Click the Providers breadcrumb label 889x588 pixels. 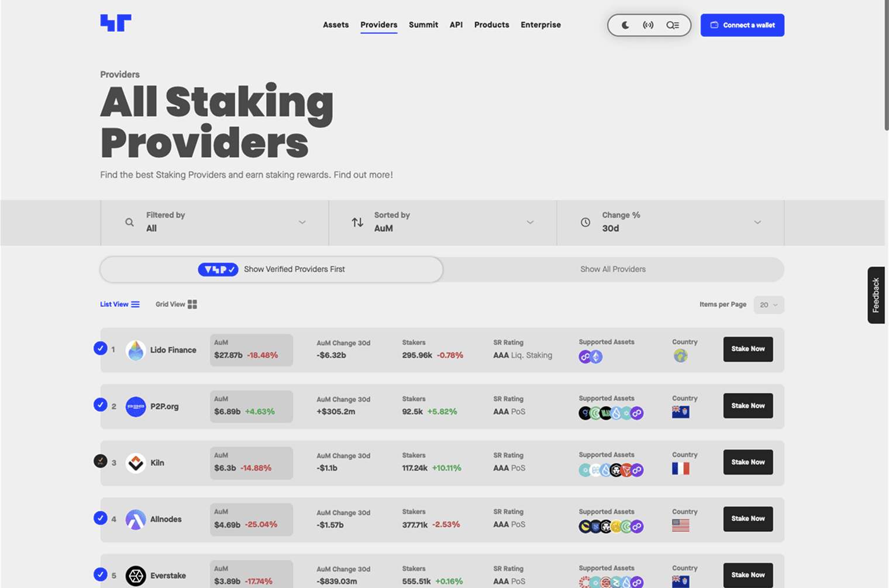[x=120, y=74]
